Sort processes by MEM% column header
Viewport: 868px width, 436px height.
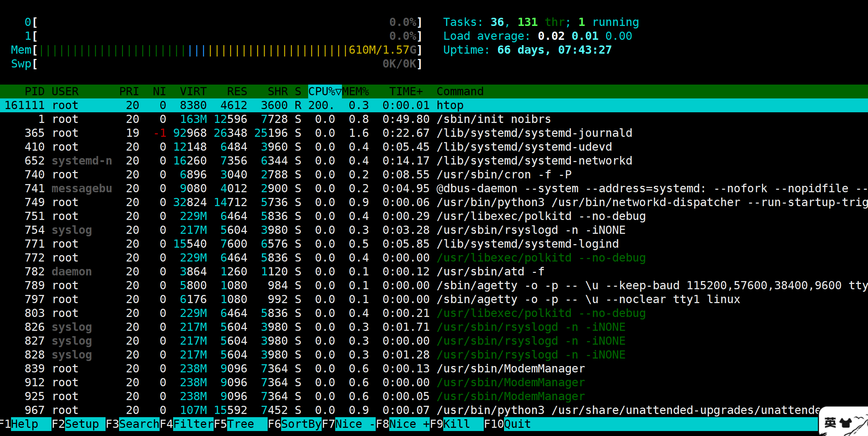point(355,92)
